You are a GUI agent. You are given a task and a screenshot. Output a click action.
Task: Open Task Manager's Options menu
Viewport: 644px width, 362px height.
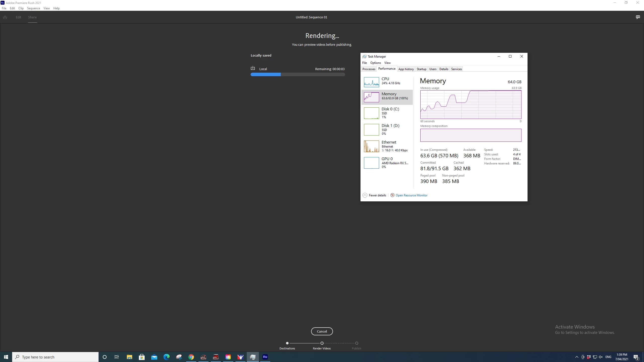pos(375,63)
